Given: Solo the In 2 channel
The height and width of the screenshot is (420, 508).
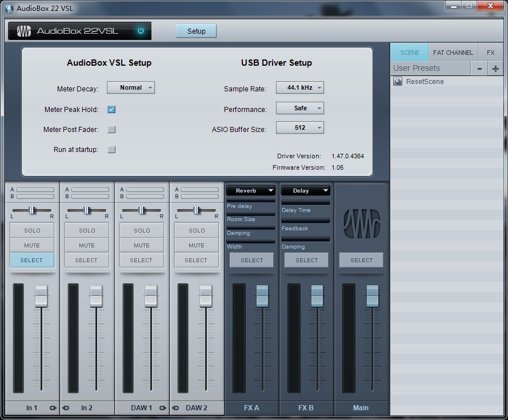Looking at the screenshot, I should pos(87,230).
